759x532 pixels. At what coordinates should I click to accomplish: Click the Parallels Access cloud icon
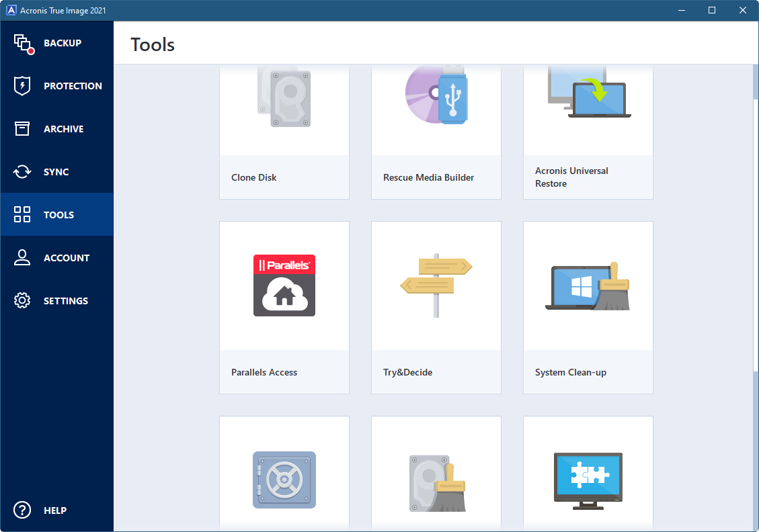284,285
